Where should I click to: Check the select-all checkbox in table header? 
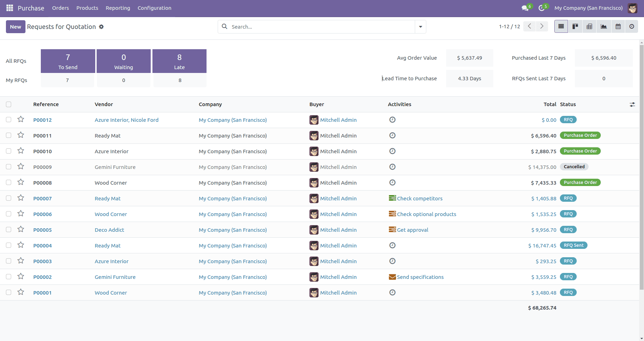(x=8, y=104)
